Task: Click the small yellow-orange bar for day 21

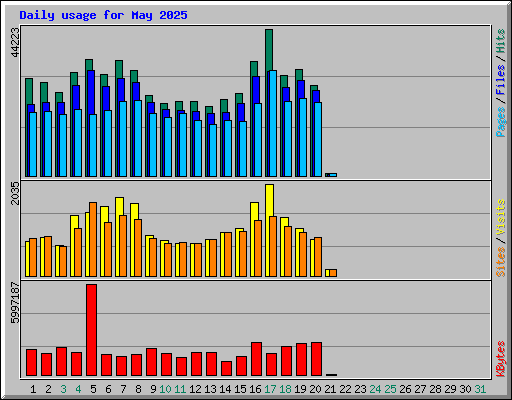Action: point(331,273)
